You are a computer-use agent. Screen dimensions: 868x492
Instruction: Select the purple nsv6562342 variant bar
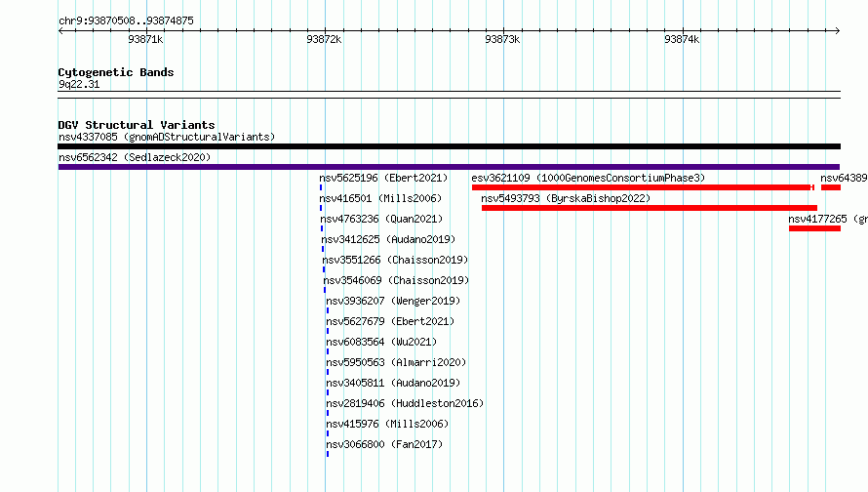click(449, 167)
